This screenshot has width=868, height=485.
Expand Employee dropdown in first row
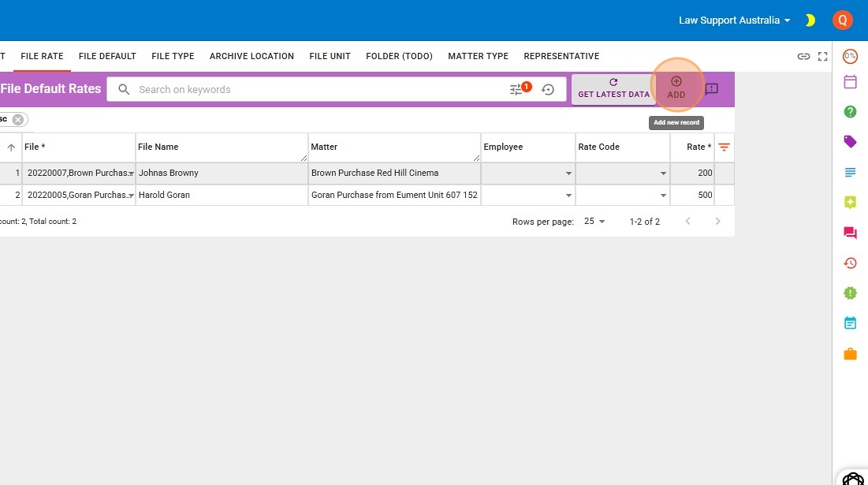coord(568,173)
